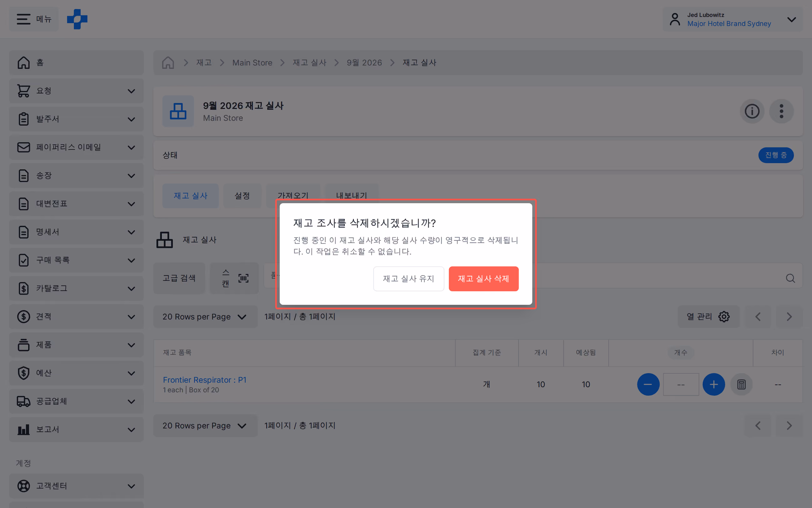812x508 pixels.
Task: Open the 대변전표 document icon
Action: 23,204
